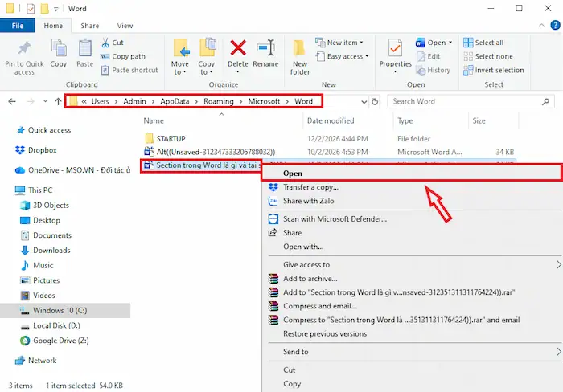Click the Up directory arrow

(57, 102)
